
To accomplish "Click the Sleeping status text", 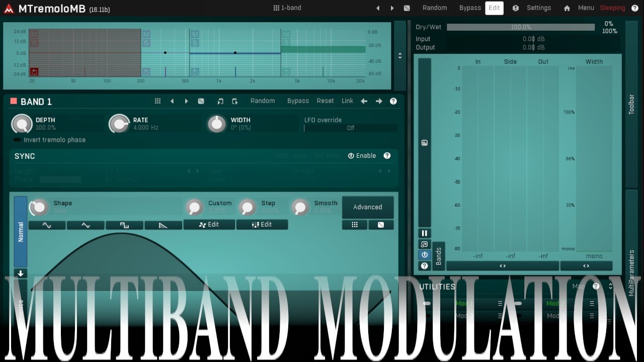I will point(612,8).
